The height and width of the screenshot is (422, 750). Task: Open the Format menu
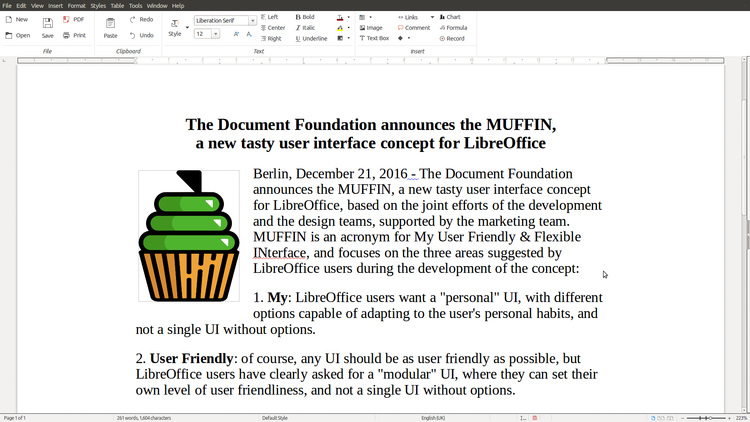(76, 5)
